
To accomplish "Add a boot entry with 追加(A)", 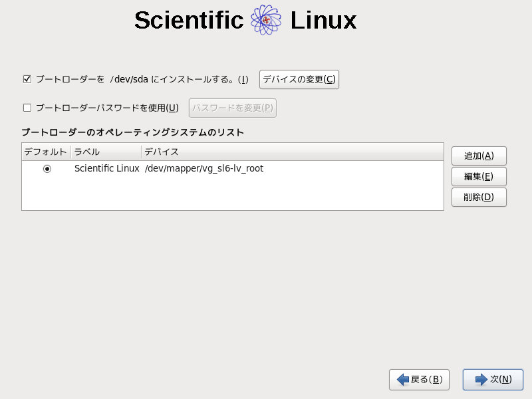I will (479, 156).
